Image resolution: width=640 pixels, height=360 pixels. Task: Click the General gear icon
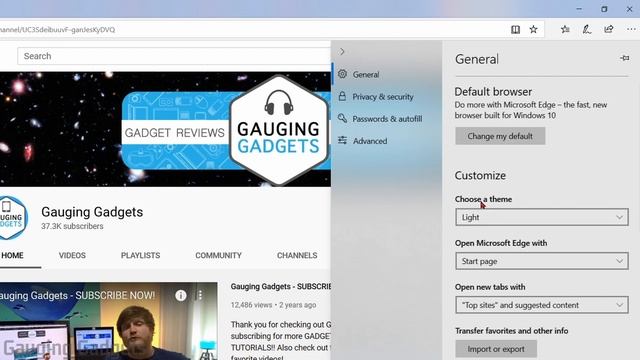click(x=342, y=74)
